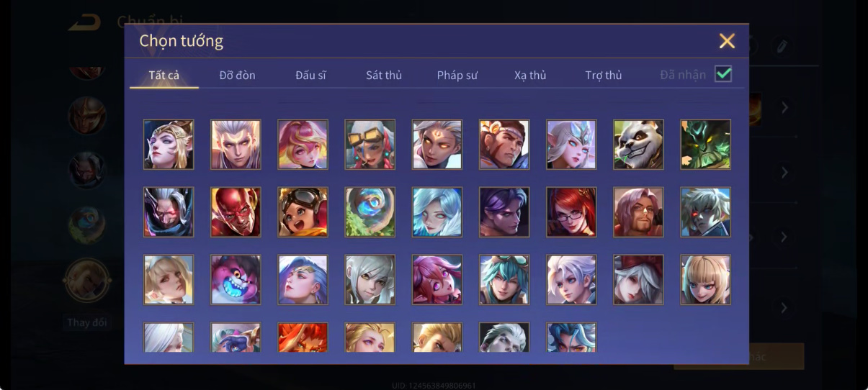This screenshot has width=868, height=390.
Task: Select the blue orb dragon hero portrait
Action: coord(370,212)
